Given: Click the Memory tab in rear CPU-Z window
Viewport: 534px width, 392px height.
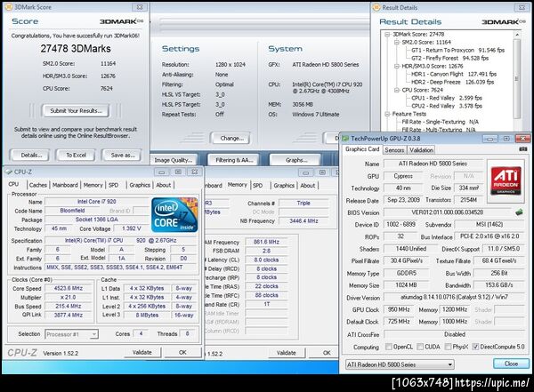Looking at the screenshot, I should pyautogui.click(x=238, y=185).
